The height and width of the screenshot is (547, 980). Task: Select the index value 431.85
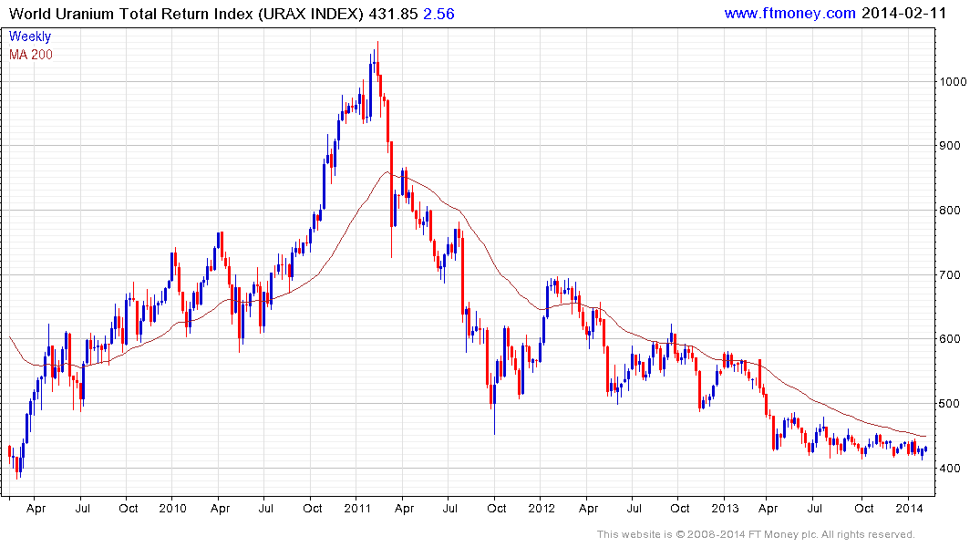pyautogui.click(x=393, y=14)
